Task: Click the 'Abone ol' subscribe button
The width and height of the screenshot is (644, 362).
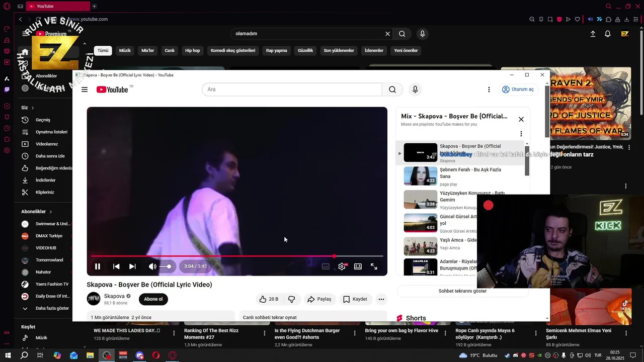Action: coord(153,299)
